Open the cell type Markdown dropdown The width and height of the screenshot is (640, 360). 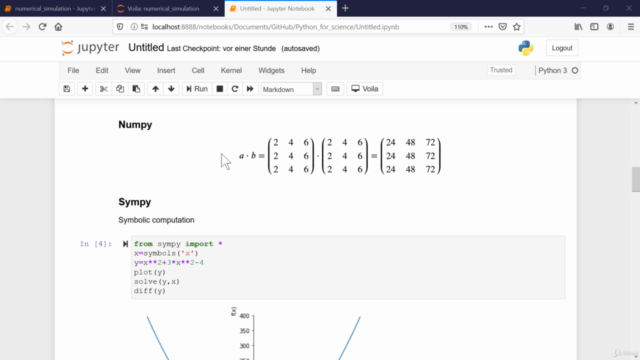[291, 89]
